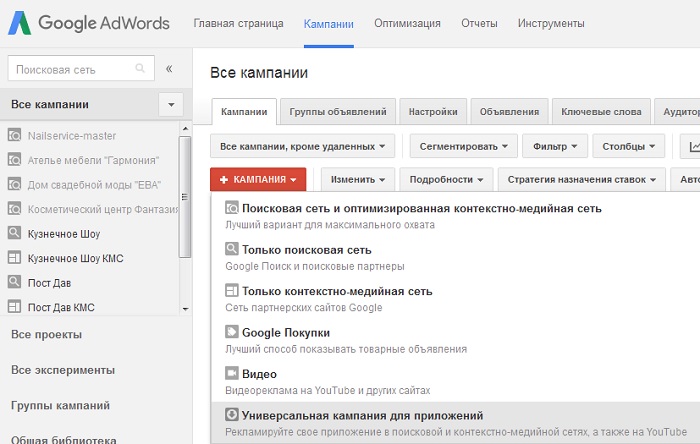
Task: Open Группы кампаний in sidebar
Action: pos(60,406)
